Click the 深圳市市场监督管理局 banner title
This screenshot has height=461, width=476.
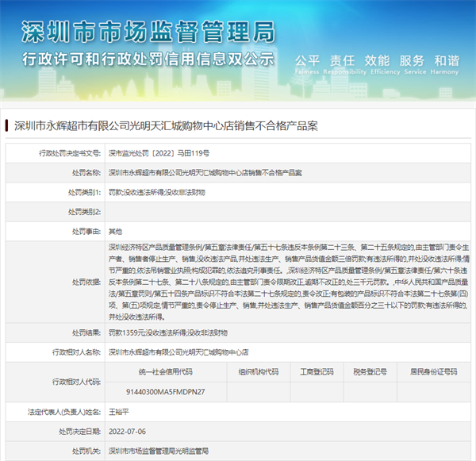[148, 32]
